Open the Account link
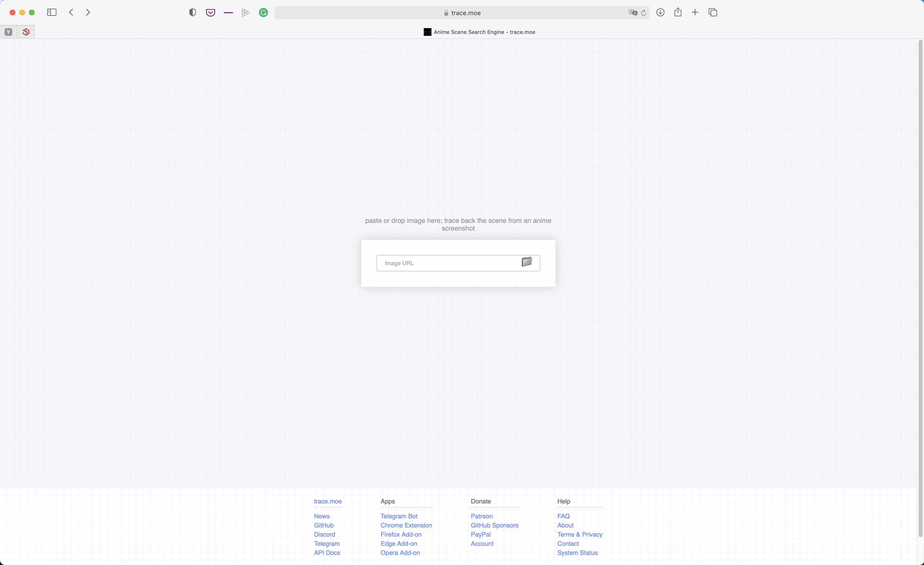Image resolution: width=924 pixels, height=565 pixels. (x=482, y=544)
